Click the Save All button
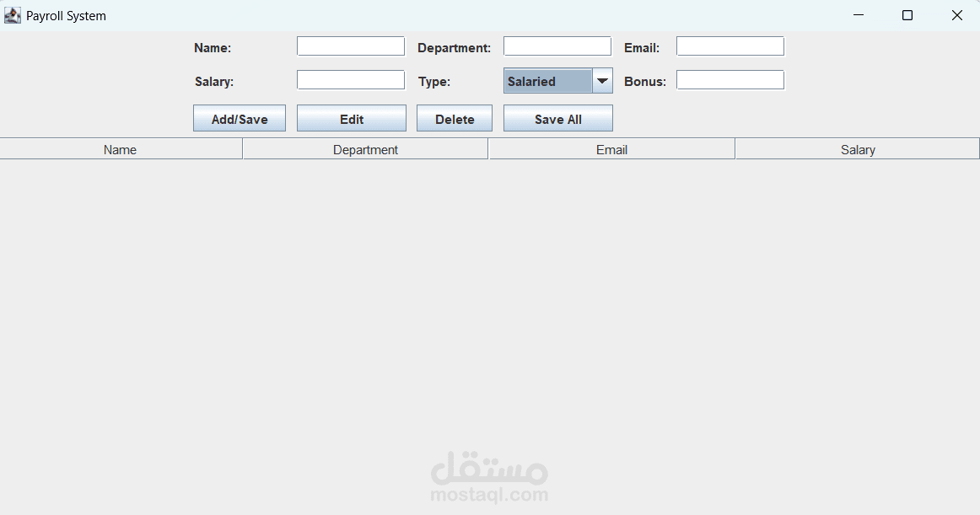The width and height of the screenshot is (980, 515). tap(558, 118)
